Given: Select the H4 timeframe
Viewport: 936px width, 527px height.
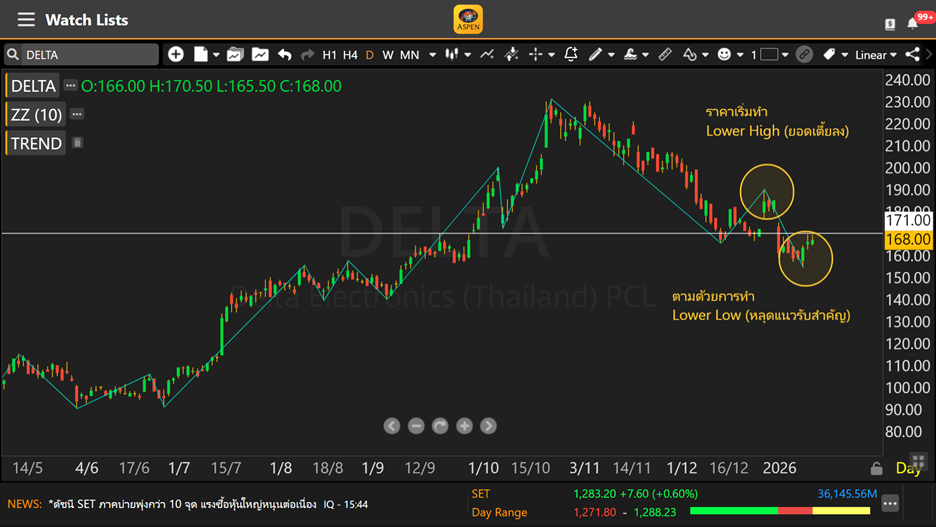Looking at the screenshot, I should (350, 55).
